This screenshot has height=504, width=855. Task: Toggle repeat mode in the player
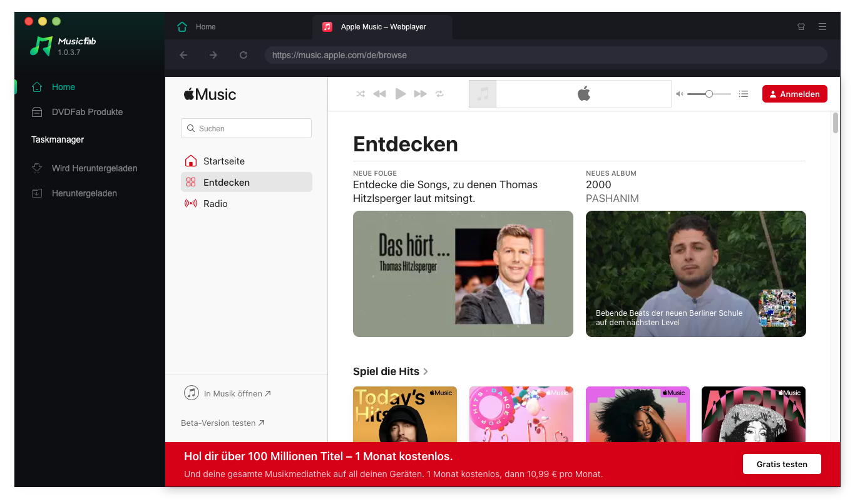(439, 94)
